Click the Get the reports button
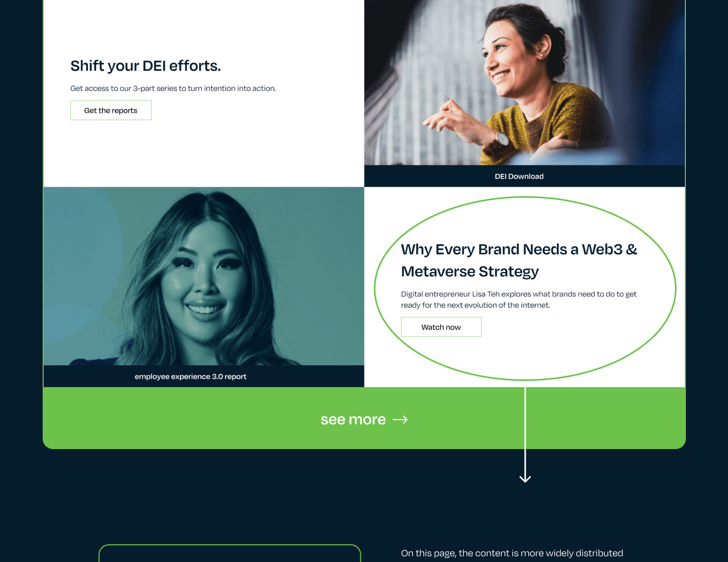 (x=111, y=110)
